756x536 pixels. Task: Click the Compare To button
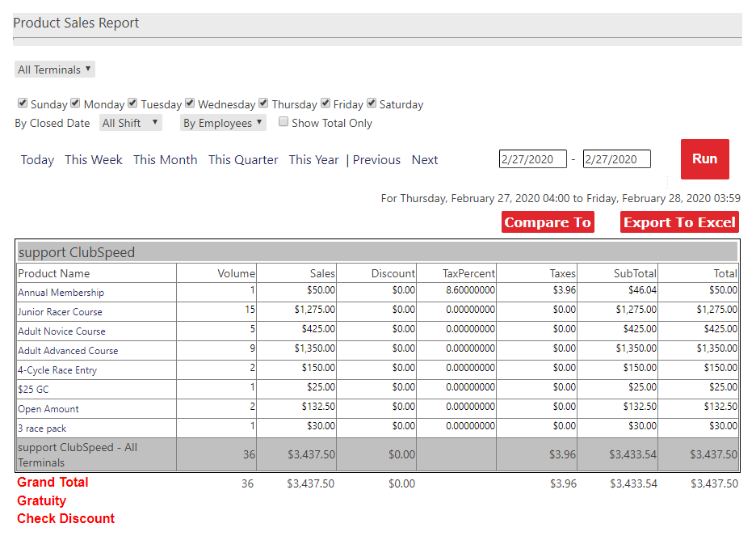tap(548, 222)
